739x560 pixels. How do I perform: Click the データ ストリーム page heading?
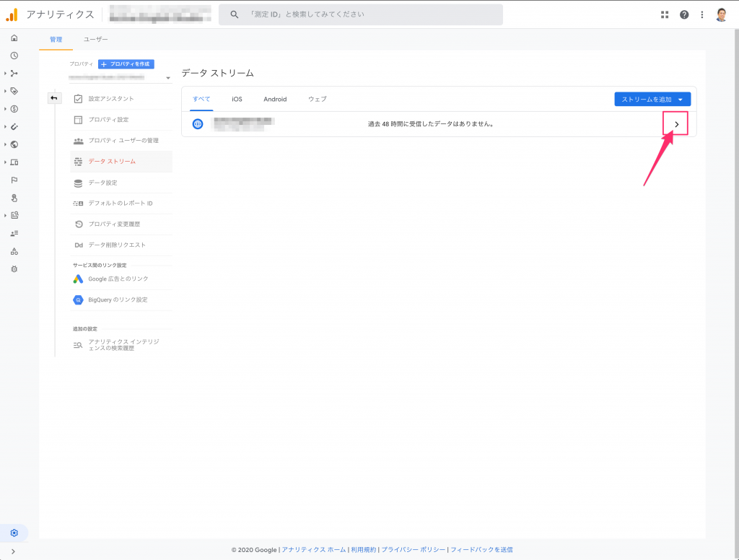[218, 73]
